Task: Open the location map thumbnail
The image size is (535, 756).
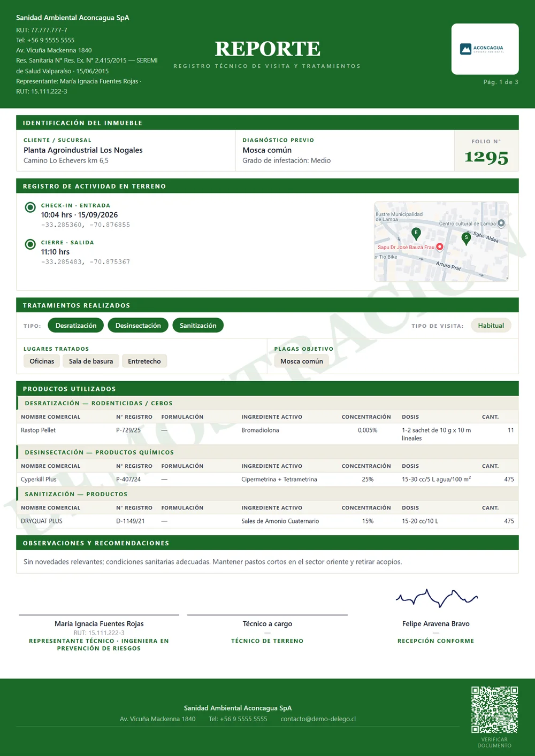Action: click(x=441, y=242)
